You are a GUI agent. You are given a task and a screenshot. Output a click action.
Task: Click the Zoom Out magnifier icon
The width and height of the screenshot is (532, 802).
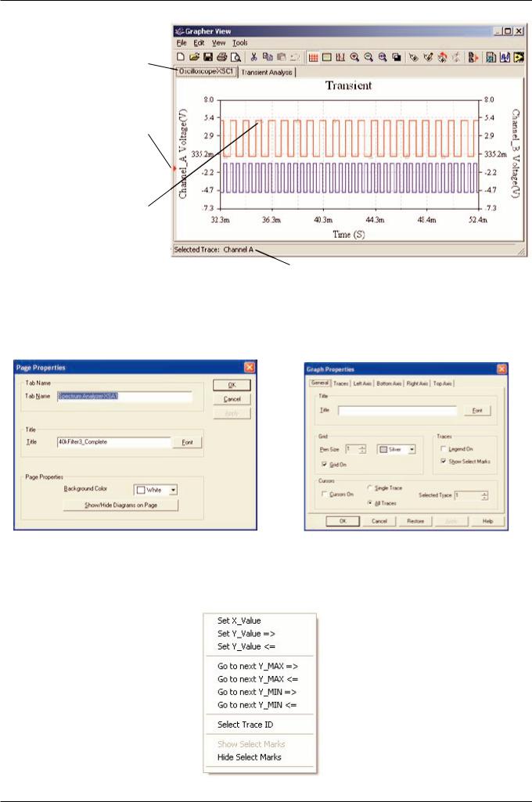[x=368, y=57]
